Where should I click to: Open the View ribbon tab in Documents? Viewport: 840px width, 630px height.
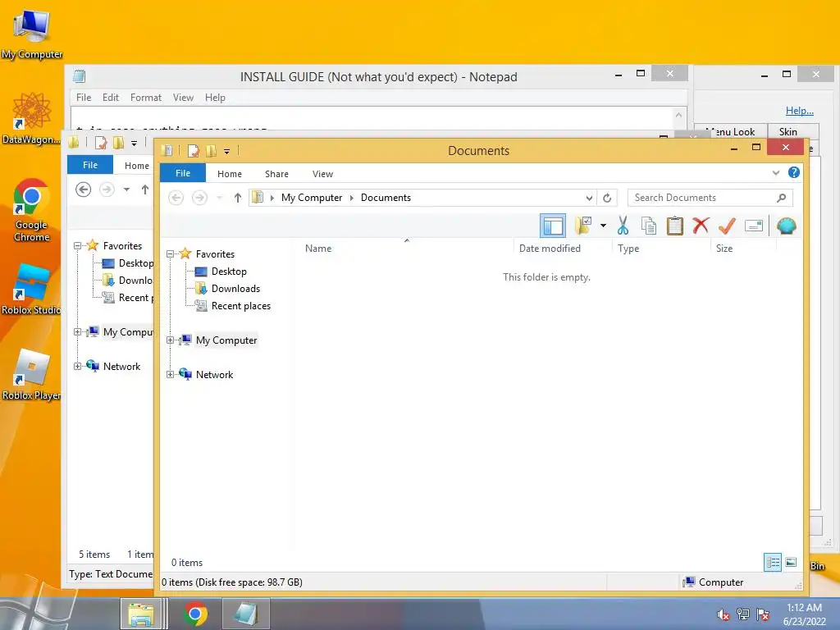tap(322, 174)
